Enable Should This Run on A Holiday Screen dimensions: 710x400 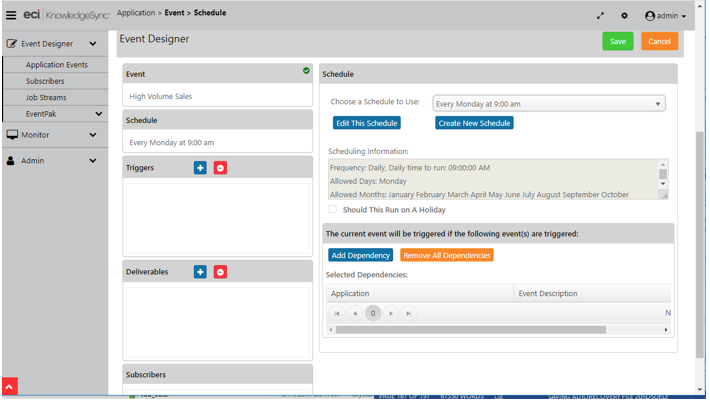[x=332, y=209]
